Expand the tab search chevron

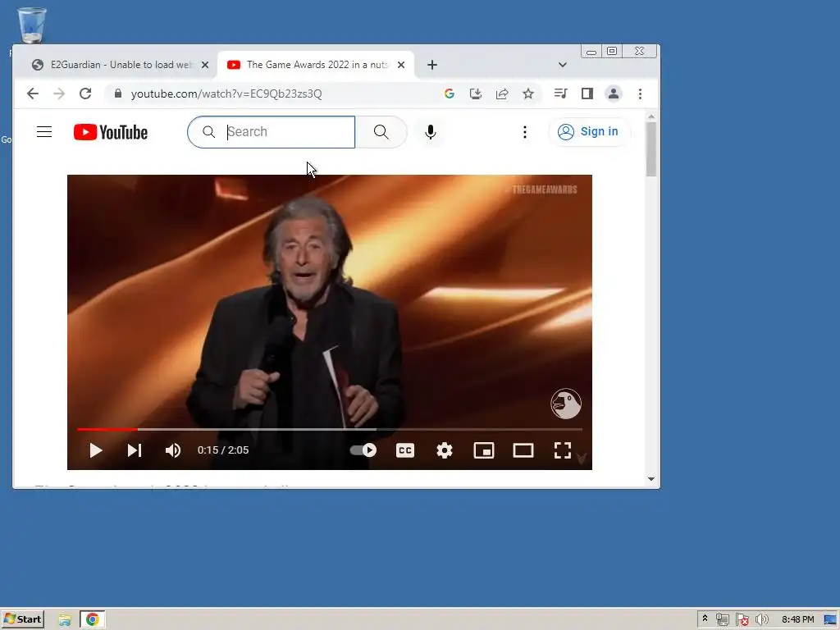pos(563,65)
